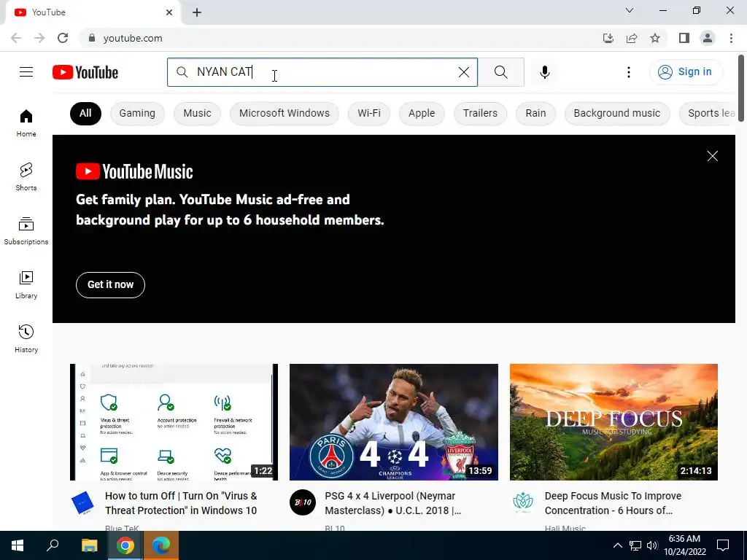Open the Chrome profile avatar
The width and height of the screenshot is (747, 560).
click(708, 38)
